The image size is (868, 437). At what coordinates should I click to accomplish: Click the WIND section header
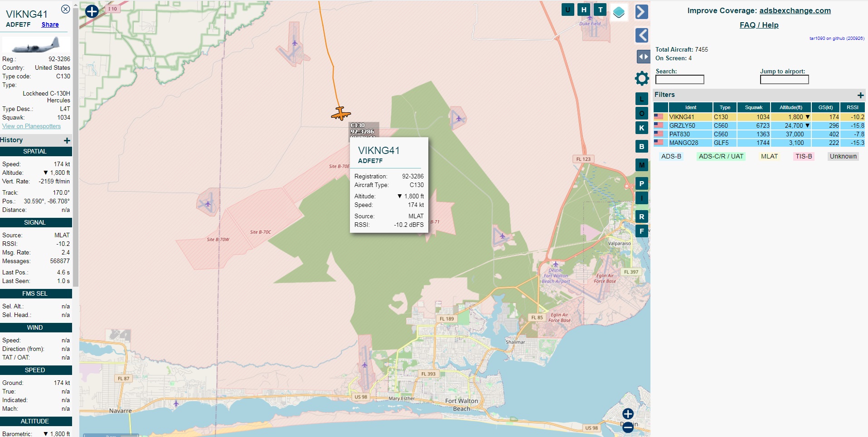[35, 327]
